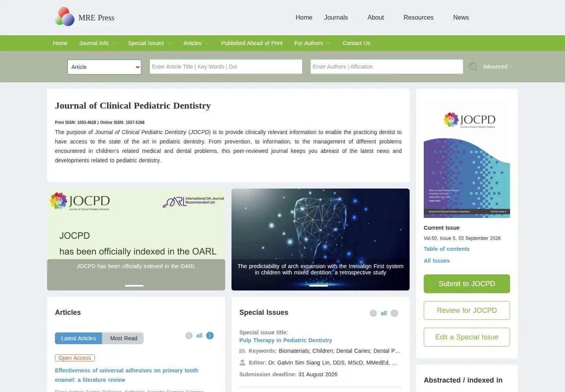
Task: Click the MRE Press logo
Action: tap(85, 17)
